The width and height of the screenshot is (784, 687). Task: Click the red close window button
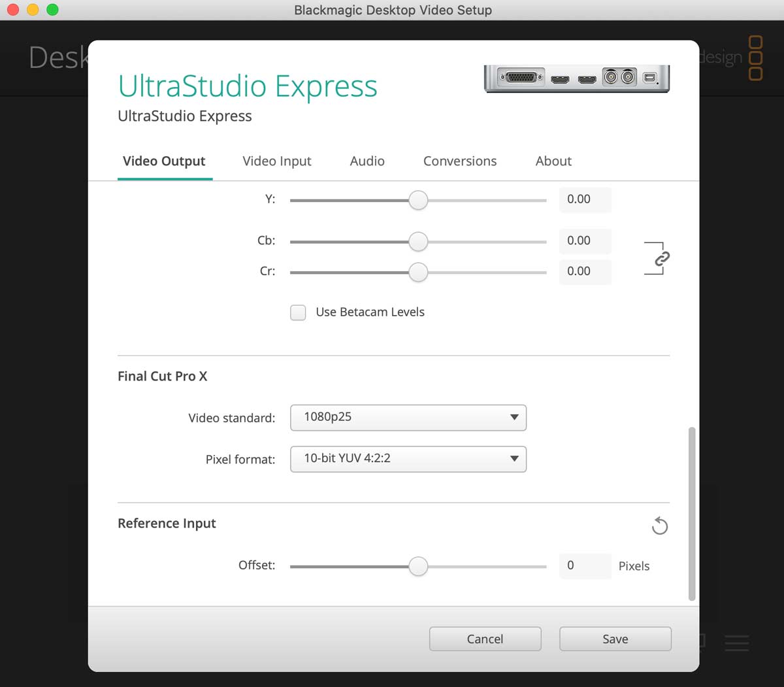(13, 10)
